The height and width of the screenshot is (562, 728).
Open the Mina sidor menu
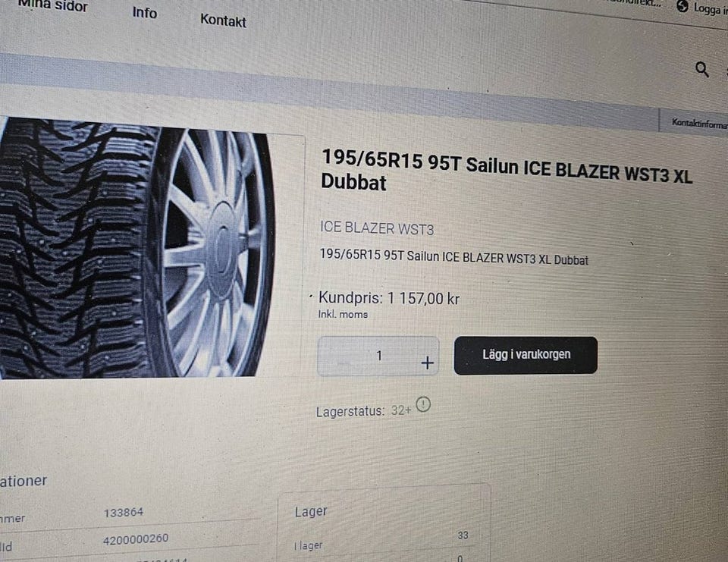coord(52,5)
